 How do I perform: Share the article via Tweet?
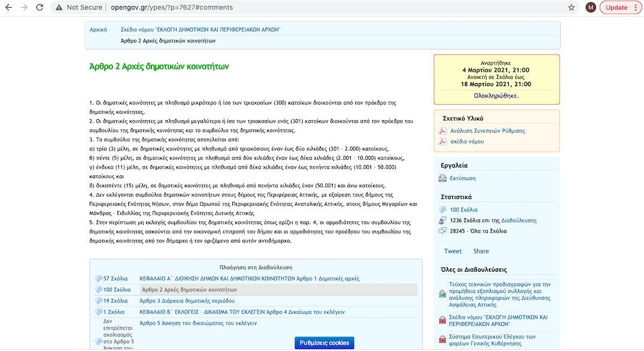(452, 251)
